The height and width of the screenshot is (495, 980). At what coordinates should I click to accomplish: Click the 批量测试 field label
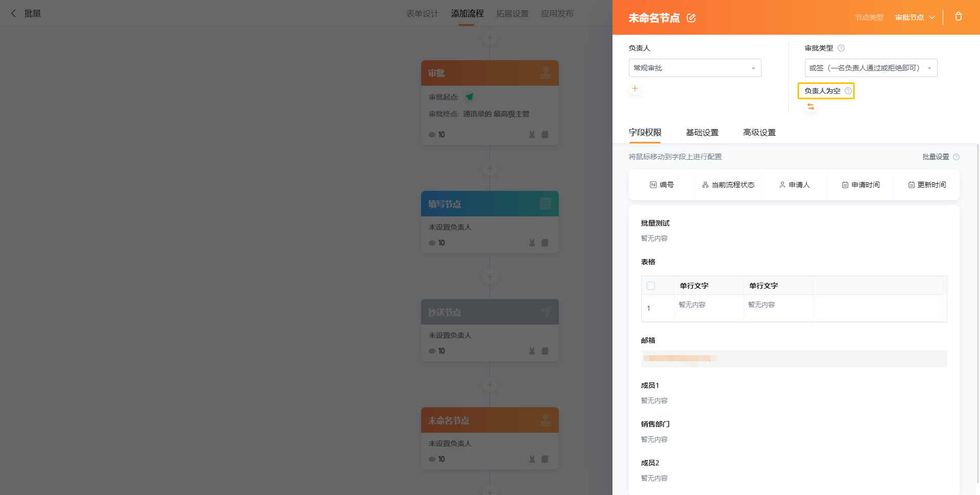click(655, 223)
